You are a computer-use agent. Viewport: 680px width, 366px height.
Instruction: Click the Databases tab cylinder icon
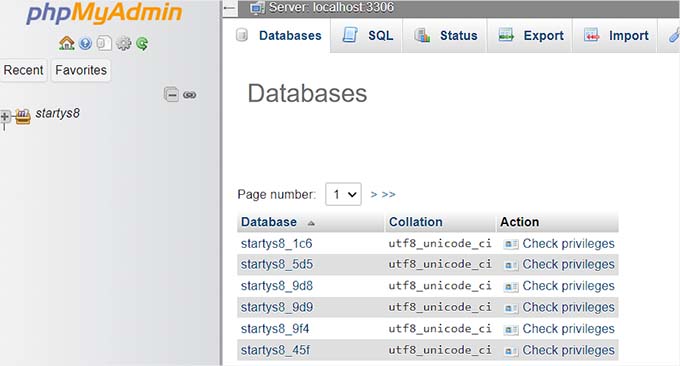(242, 35)
